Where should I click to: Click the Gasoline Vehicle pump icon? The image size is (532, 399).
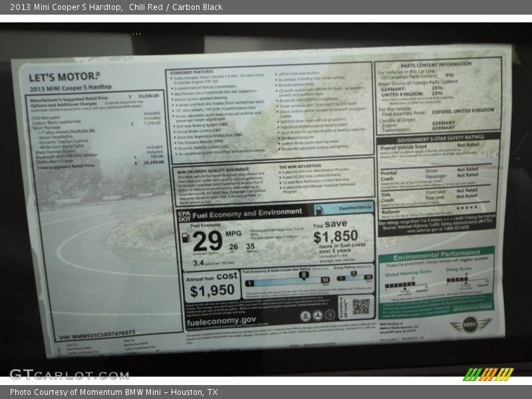(x=319, y=210)
